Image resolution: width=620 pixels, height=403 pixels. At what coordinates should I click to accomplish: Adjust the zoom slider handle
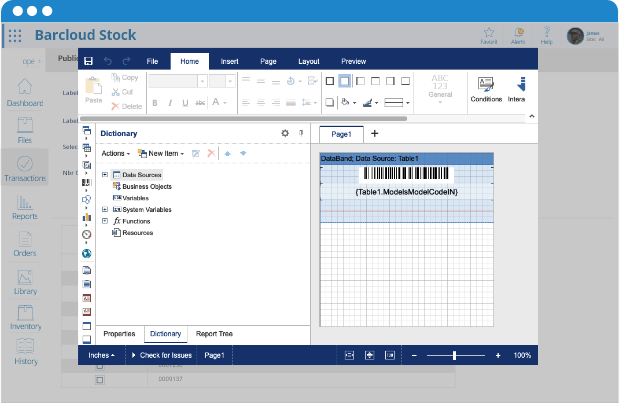pyautogui.click(x=454, y=355)
